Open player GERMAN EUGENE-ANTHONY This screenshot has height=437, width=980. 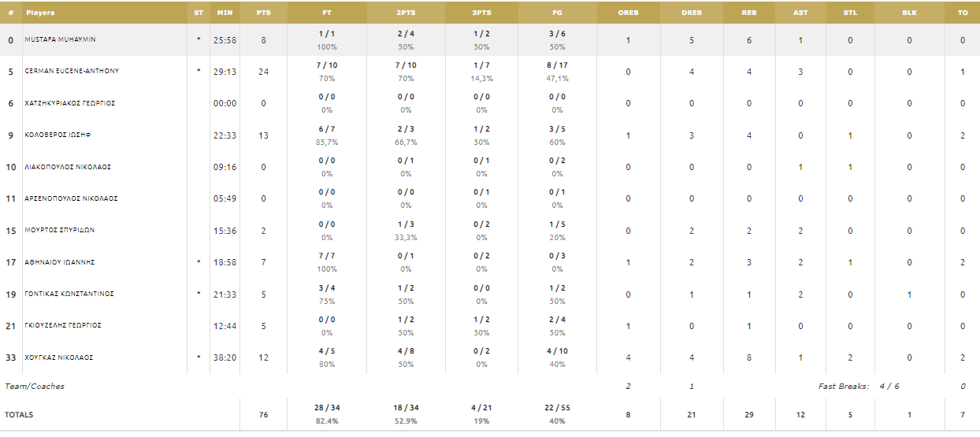(72, 71)
